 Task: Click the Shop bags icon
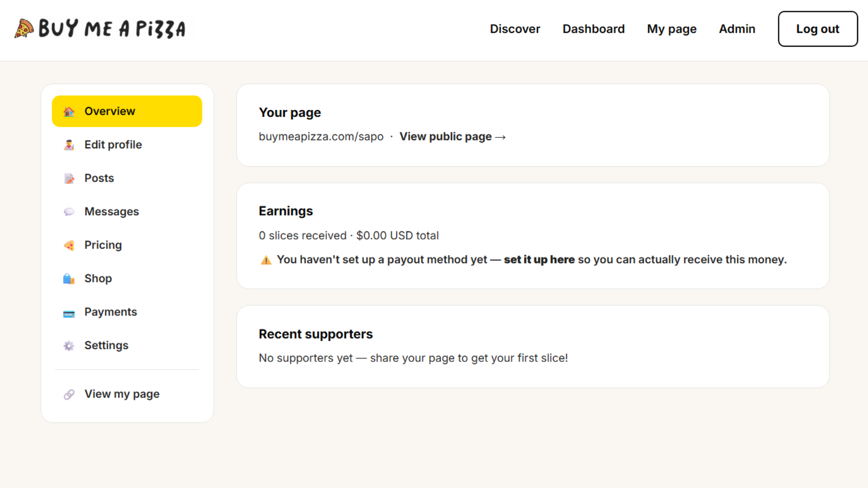(x=69, y=279)
